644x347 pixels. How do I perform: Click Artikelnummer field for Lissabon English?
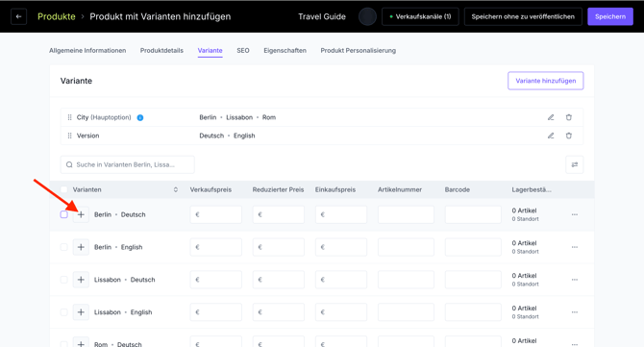point(406,312)
